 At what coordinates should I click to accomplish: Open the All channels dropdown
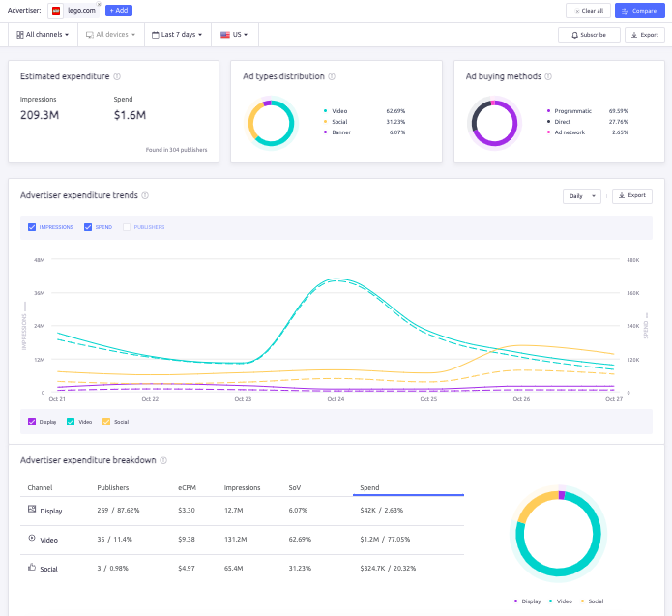44,35
